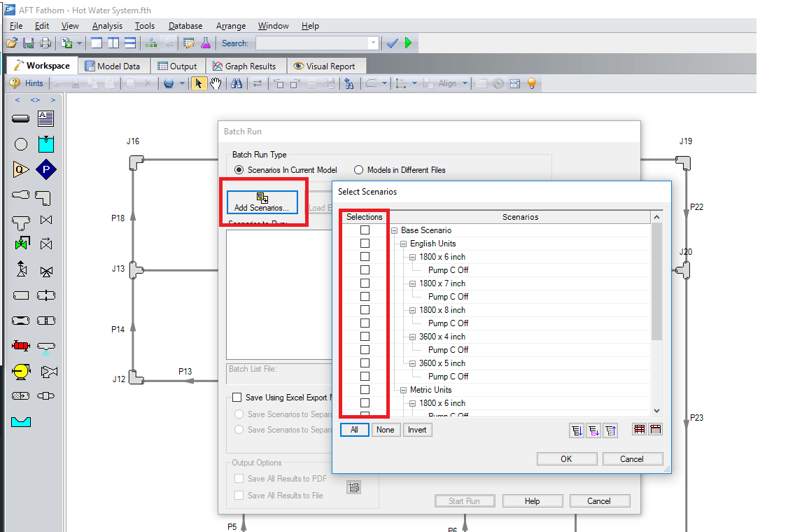The height and width of the screenshot is (532, 802).
Task: Click the purple flask analysis icon
Action: 206,43
